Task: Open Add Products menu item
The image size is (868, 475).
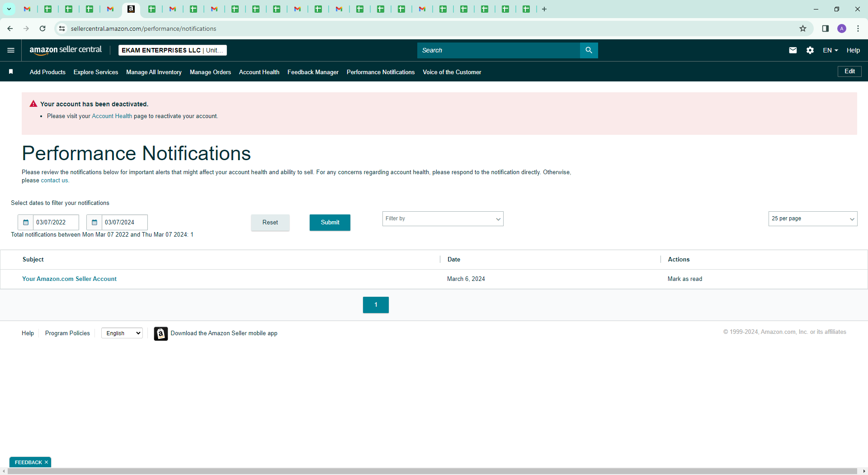Action: click(x=47, y=72)
